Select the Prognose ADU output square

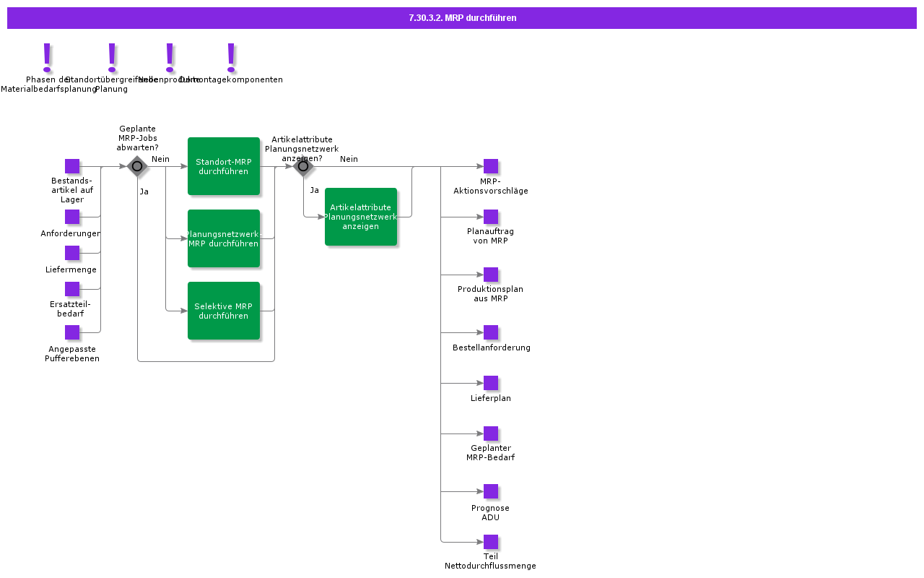[491, 491]
